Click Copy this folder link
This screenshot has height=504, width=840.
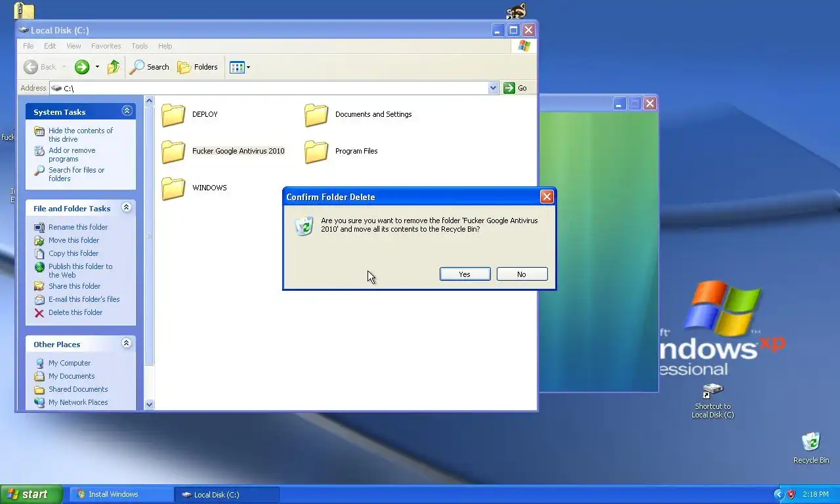[73, 253]
